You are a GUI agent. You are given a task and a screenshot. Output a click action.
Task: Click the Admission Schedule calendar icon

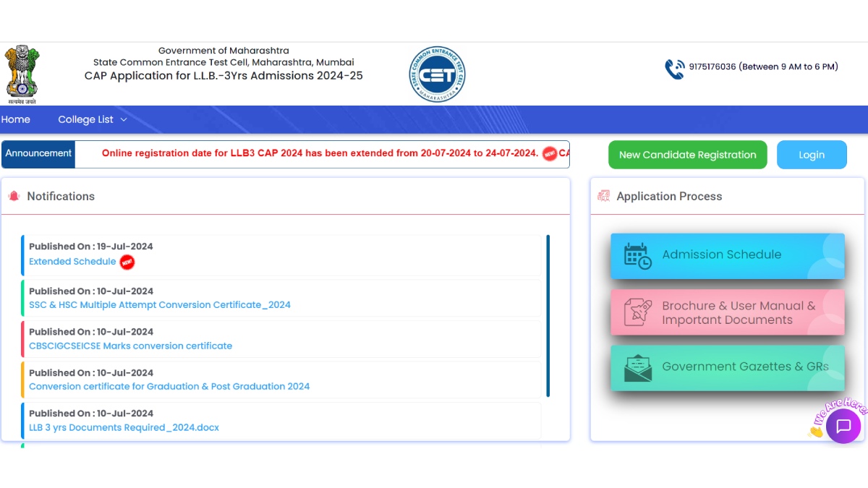pos(637,256)
